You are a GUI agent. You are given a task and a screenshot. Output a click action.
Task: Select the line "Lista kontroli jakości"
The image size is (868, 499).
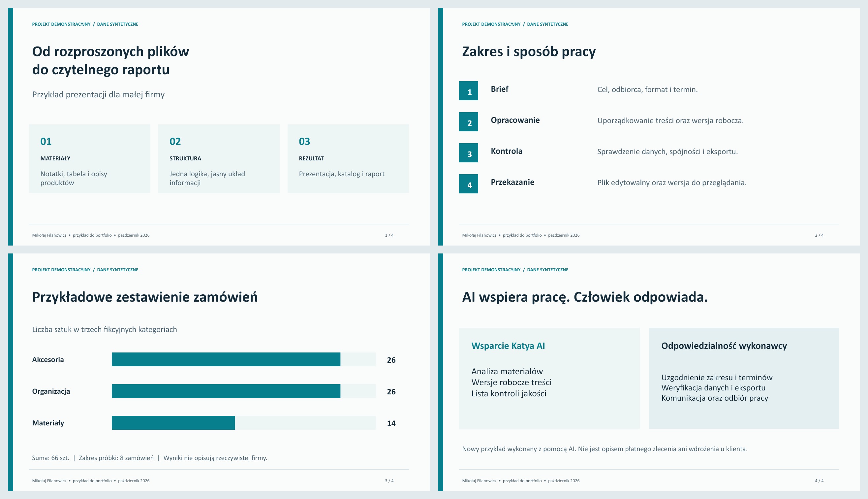click(509, 394)
